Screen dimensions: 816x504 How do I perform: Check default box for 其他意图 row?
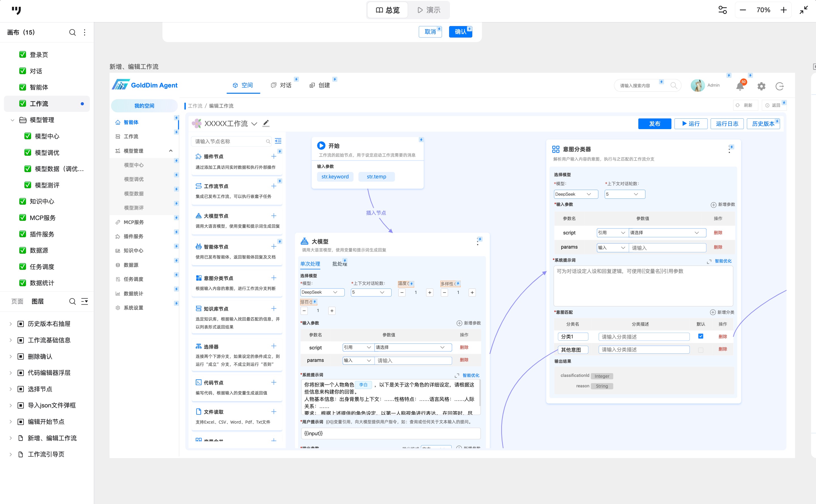coord(700,350)
